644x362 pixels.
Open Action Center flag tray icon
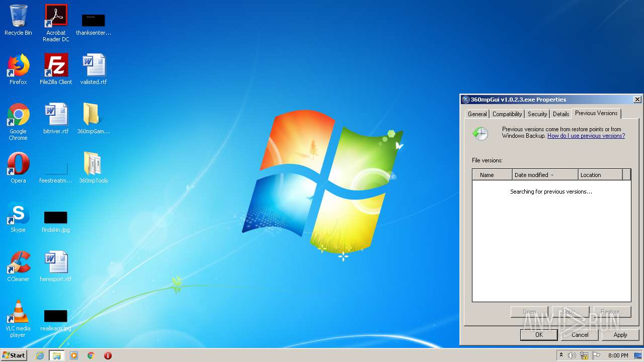(596, 355)
